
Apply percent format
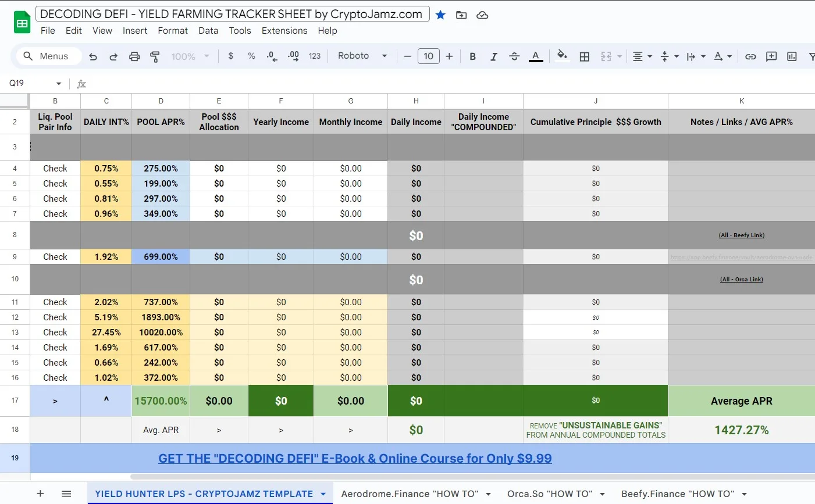point(251,56)
